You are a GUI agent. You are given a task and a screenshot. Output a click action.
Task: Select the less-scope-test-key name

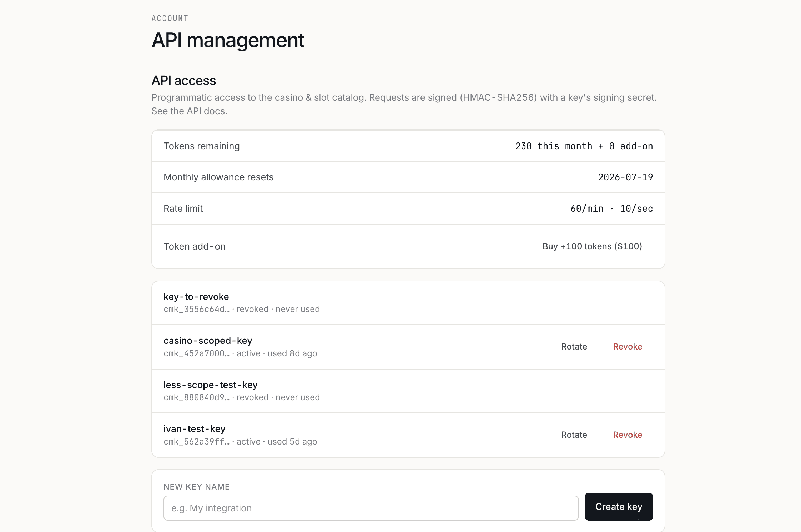pyautogui.click(x=211, y=385)
